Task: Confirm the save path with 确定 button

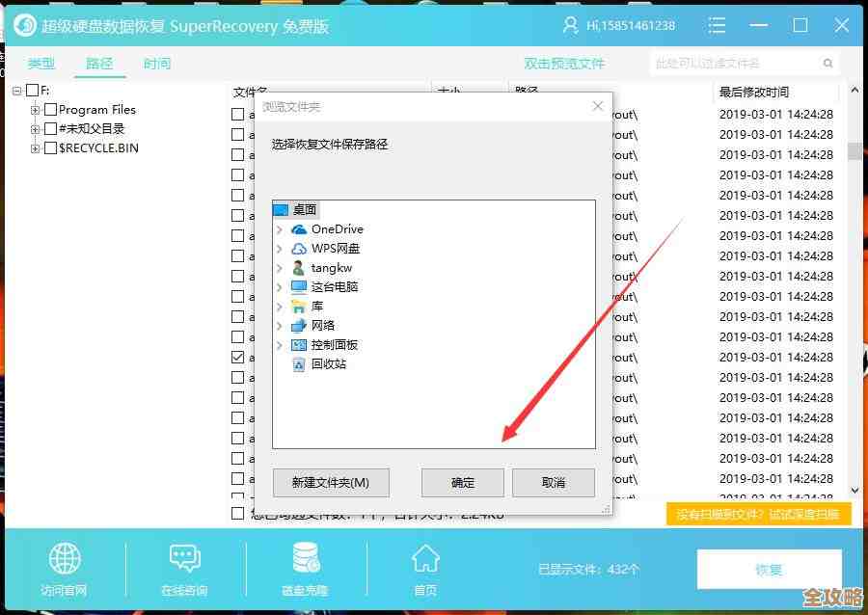Action: 463,482
